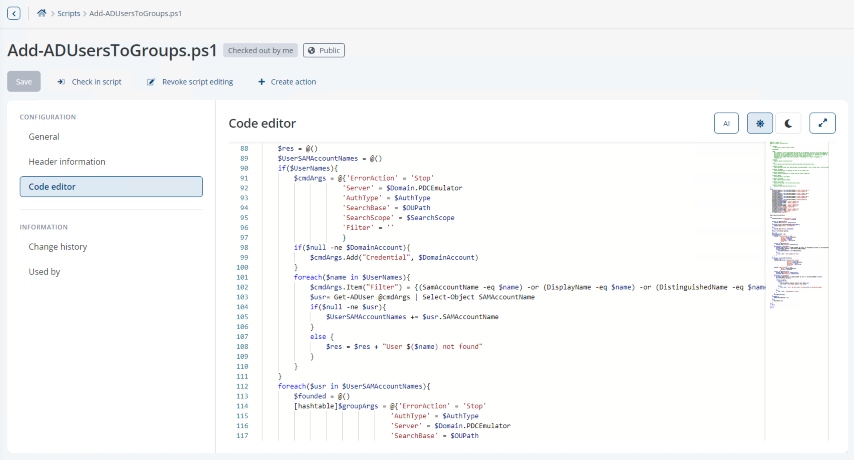Click the Save button

pos(23,82)
